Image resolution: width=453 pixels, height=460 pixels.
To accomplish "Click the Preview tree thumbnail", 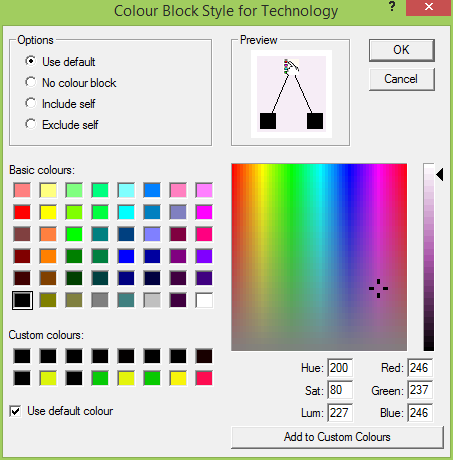I will 291,94.
